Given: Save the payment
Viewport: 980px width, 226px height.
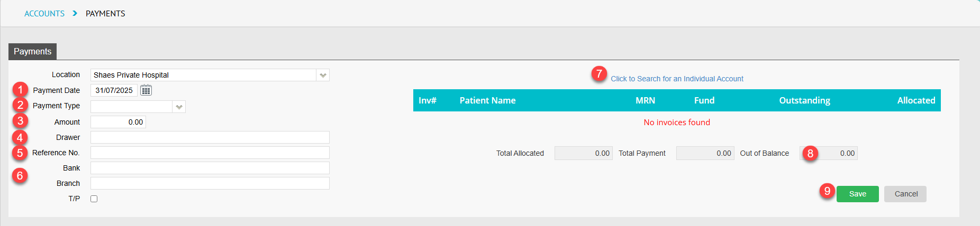Looking at the screenshot, I should (857, 194).
